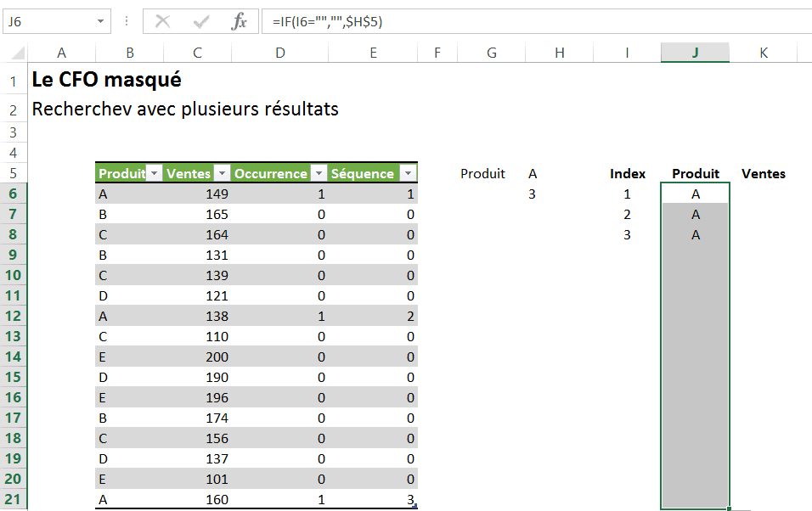Click the Select All corner triangle

point(19,53)
